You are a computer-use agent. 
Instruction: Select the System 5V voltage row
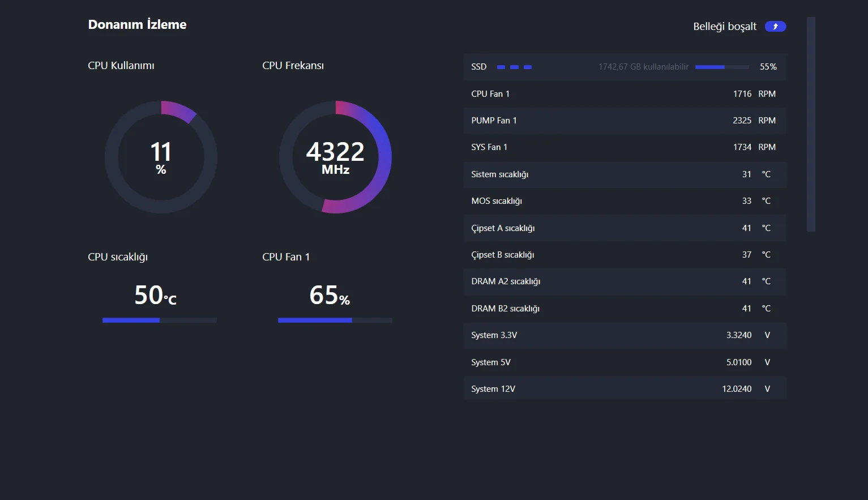pos(624,362)
